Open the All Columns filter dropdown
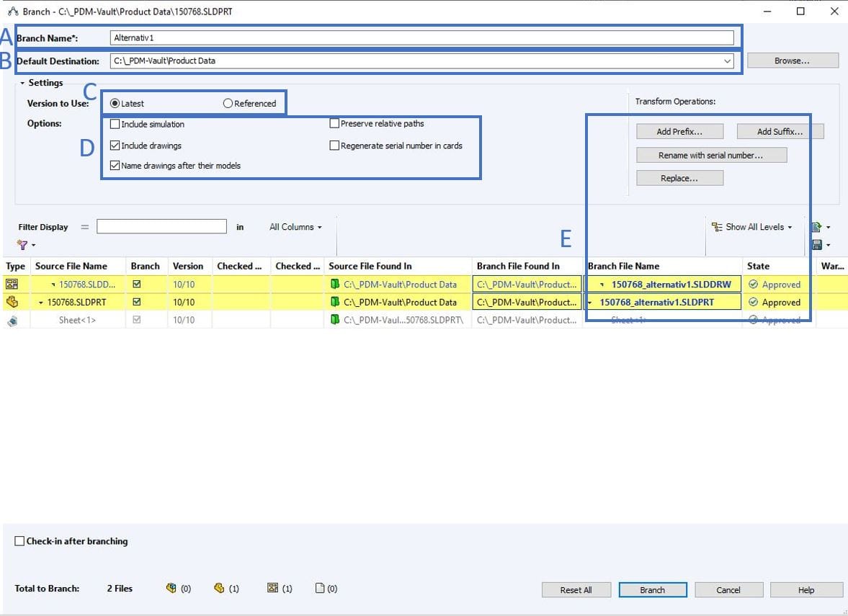 click(295, 227)
